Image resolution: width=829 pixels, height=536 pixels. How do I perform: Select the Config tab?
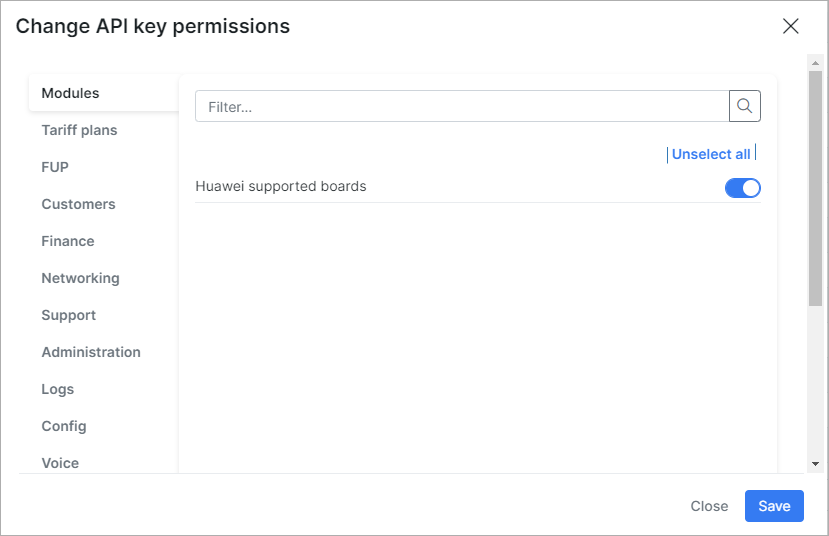(64, 426)
